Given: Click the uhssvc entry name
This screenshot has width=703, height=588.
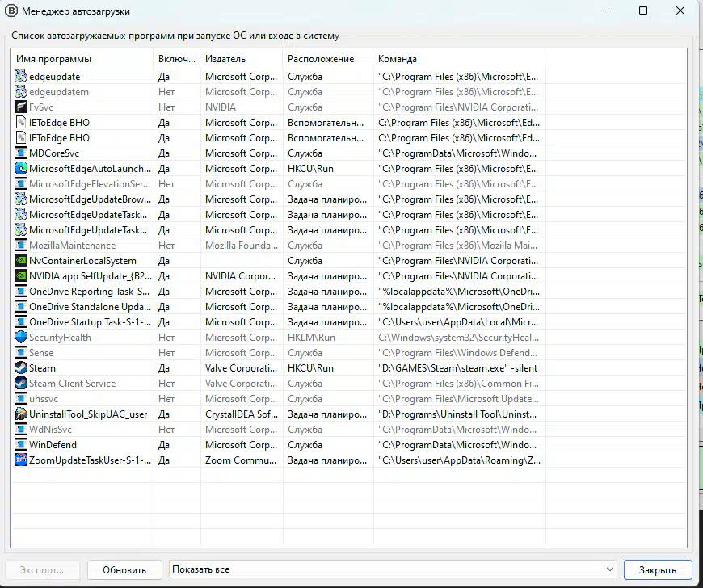Looking at the screenshot, I should 44,399.
